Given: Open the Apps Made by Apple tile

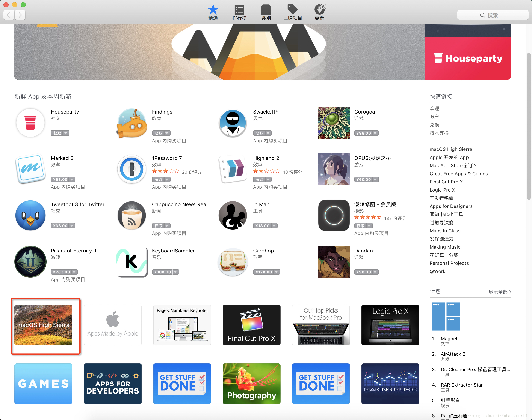Looking at the screenshot, I should point(113,325).
